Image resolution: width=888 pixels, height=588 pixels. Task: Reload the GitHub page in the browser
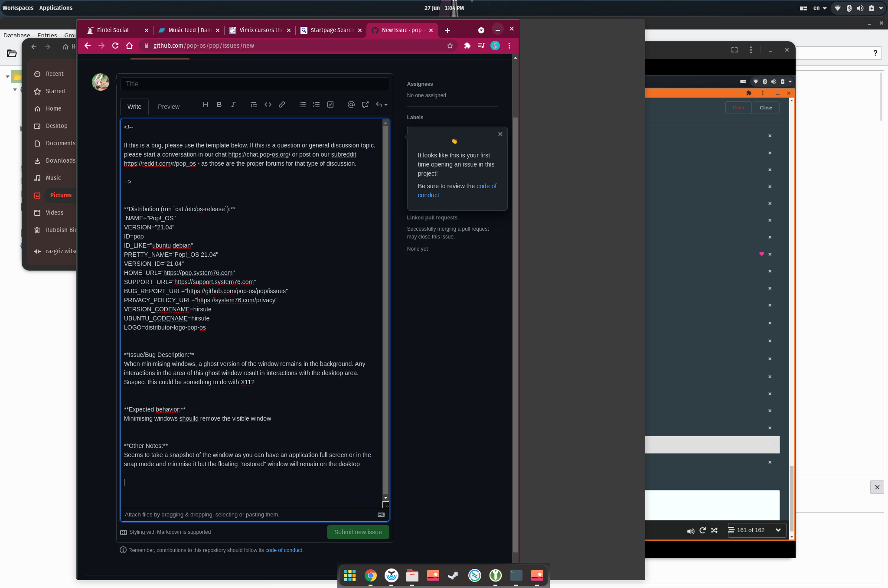pos(115,46)
